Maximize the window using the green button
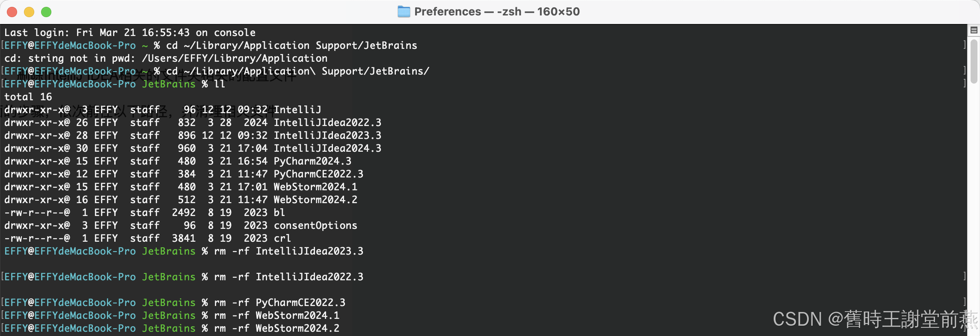 click(x=46, y=12)
